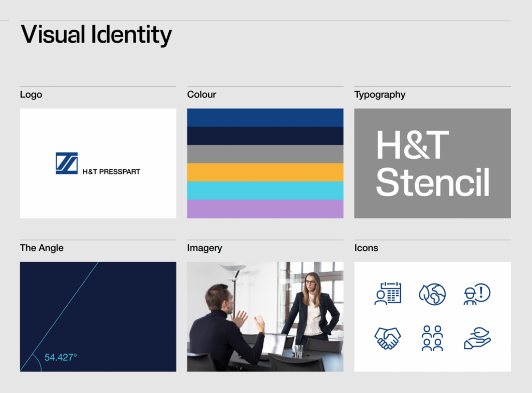Click the H&T PRESSPART wordmark text
This screenshot has height=393, width=532.
point(111,171)
